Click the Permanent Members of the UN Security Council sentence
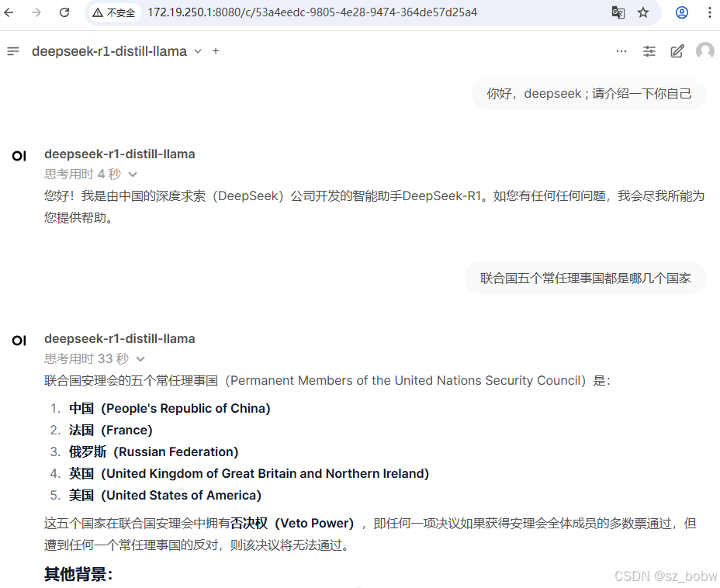Screen dimensions: 720x588 (x=327, y=381)
